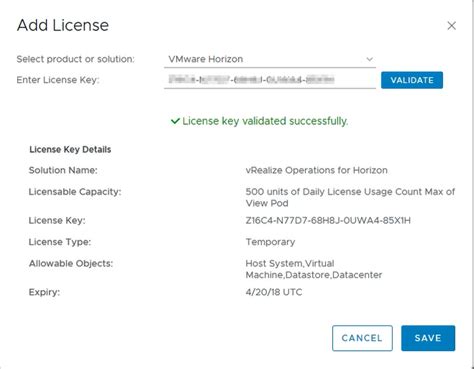The width and height of the screenshot is (474, 369).
Task: Click into the Enter License Key field
Action: (270, 80)
